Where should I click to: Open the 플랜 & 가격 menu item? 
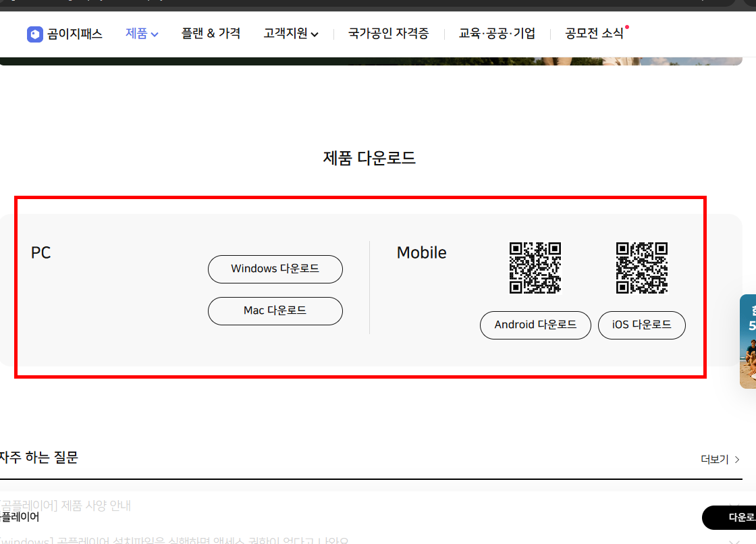(211, 33)
